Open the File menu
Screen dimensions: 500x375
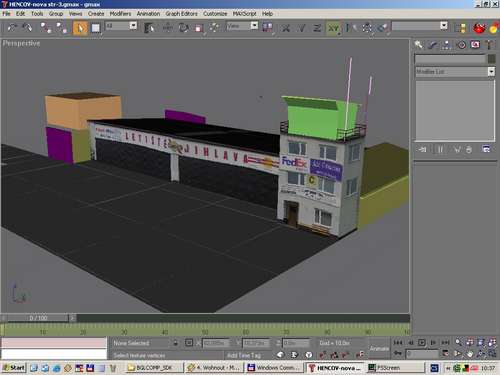tap(6, 14)
